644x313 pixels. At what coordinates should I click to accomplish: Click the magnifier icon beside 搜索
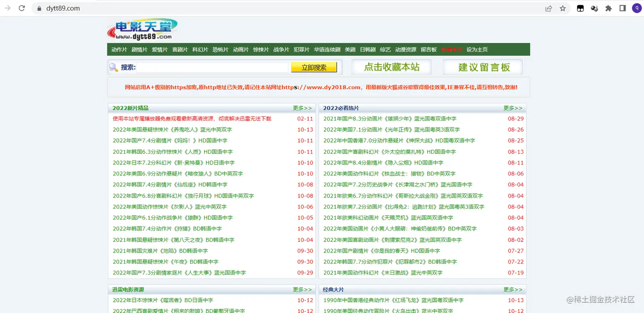pos(114,67)
